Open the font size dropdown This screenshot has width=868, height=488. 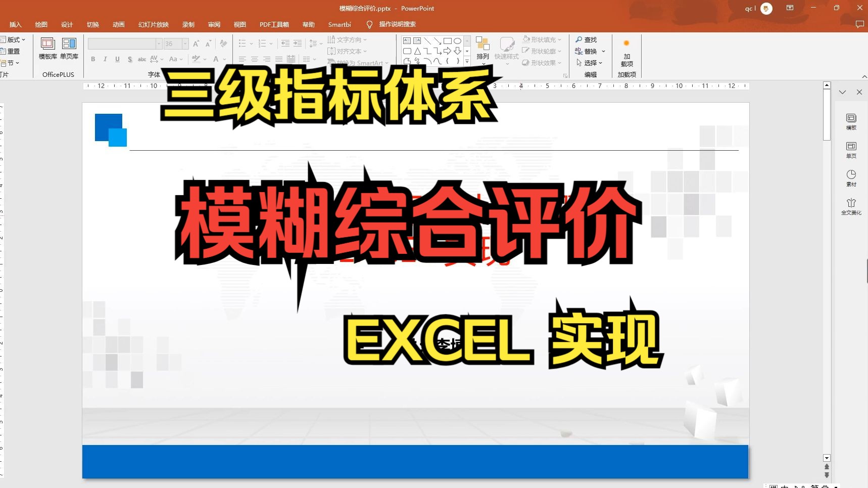coord(185,44)
